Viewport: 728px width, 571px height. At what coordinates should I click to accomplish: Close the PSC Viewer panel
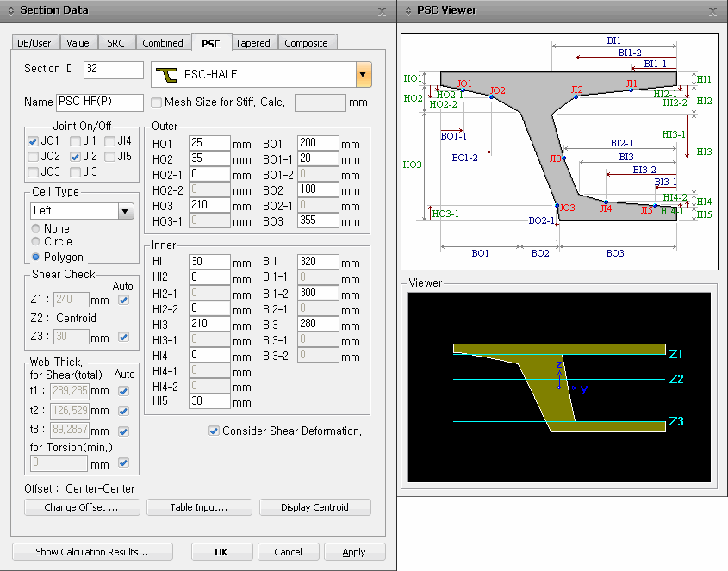click(x=712, y=11)
